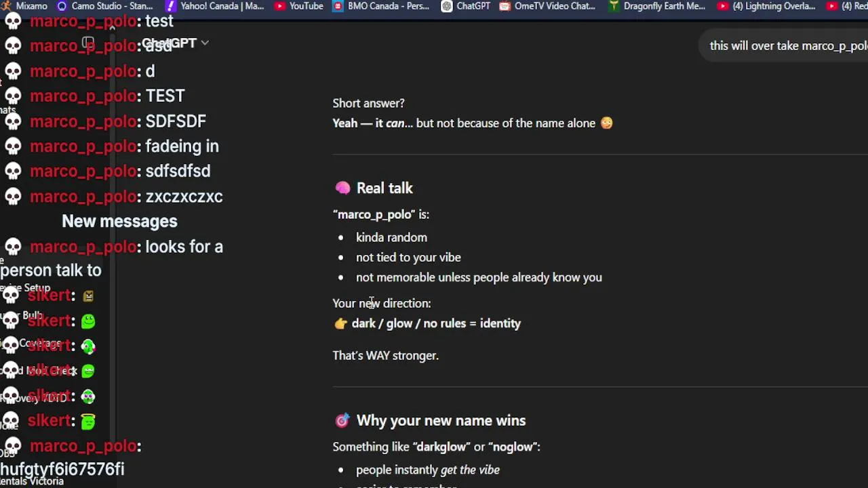Open the Yahoo! Canada bookmark

[214, 6]
